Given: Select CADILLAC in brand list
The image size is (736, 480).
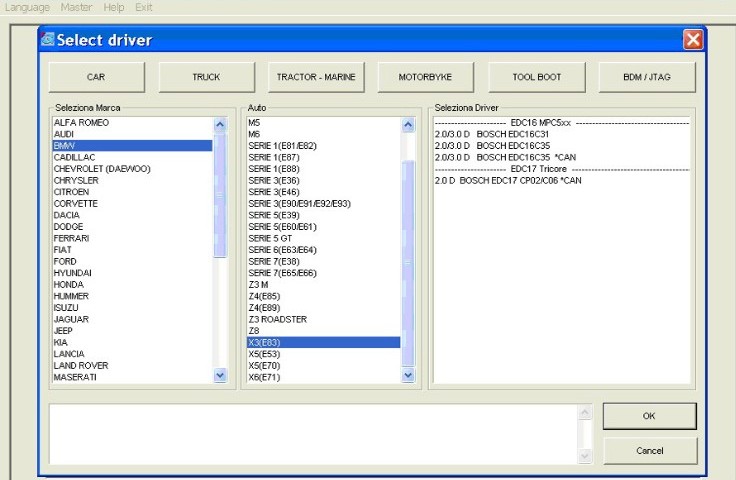Looking at the screenshot, I should coord(132,157).
